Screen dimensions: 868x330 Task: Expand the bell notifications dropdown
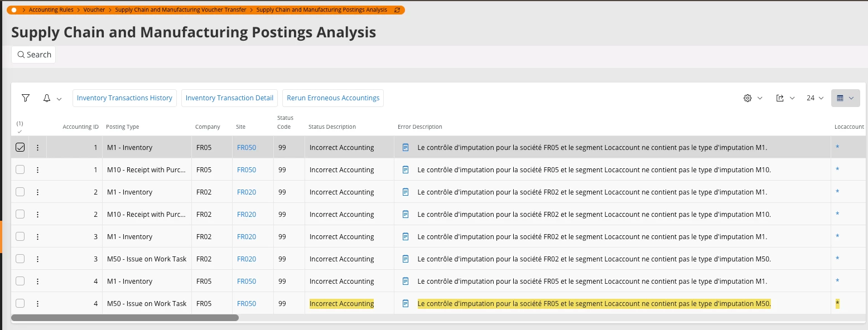click(x=52, y=98)
